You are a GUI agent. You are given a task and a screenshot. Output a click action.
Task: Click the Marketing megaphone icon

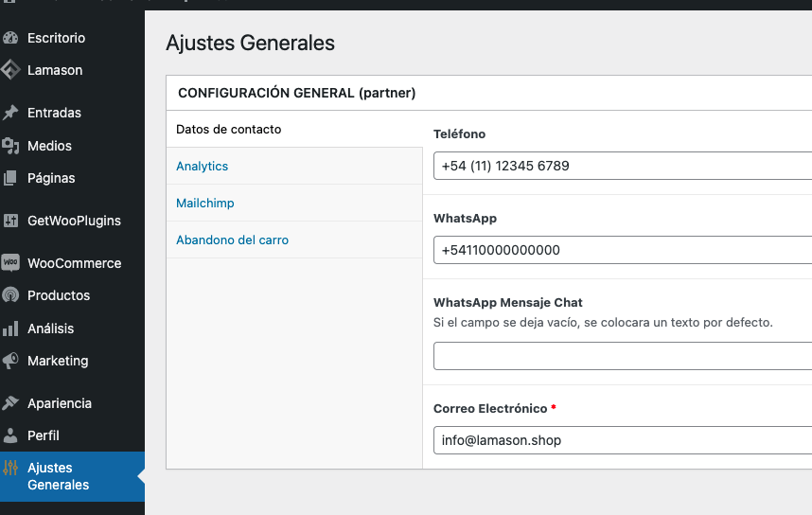pyautogui.click(x=11, y=361)
